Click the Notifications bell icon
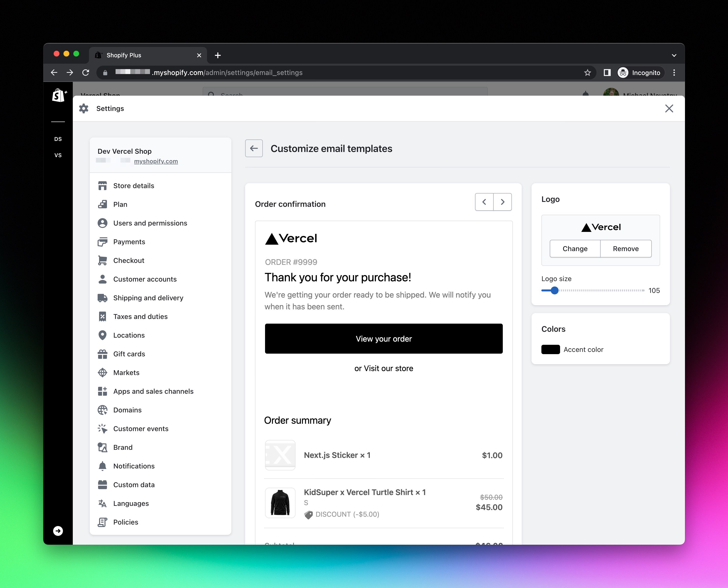The height and width of the screenshot is (588, 728). (102, 466)
